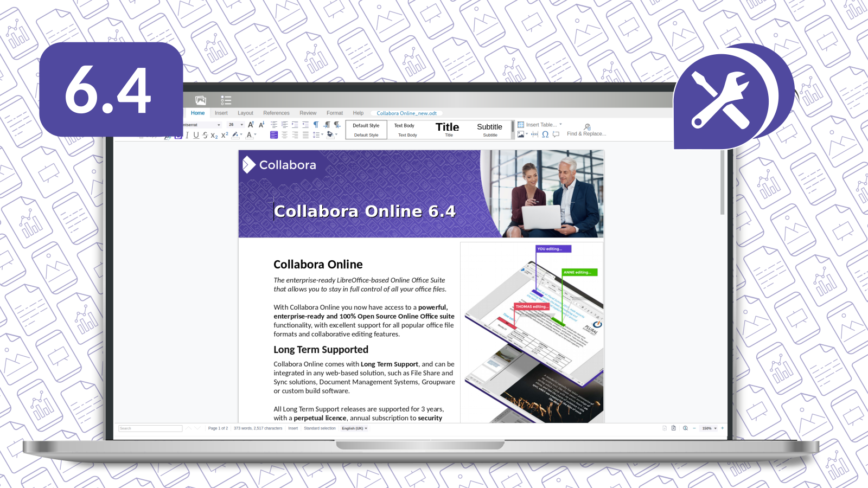Image resolution: width=868 pixels, height=488 pixels.
Task: Open the English (UK) language dropdown
Action: (x=355, y=428)
